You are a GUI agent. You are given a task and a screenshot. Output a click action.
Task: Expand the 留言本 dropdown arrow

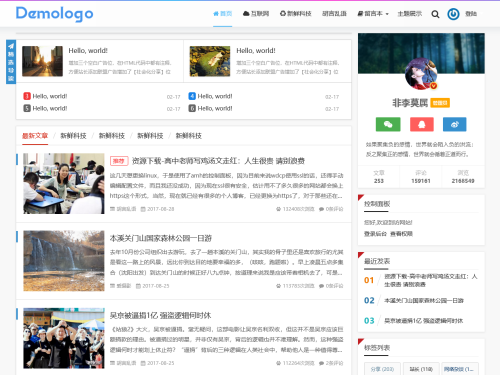tap(387, 14)
